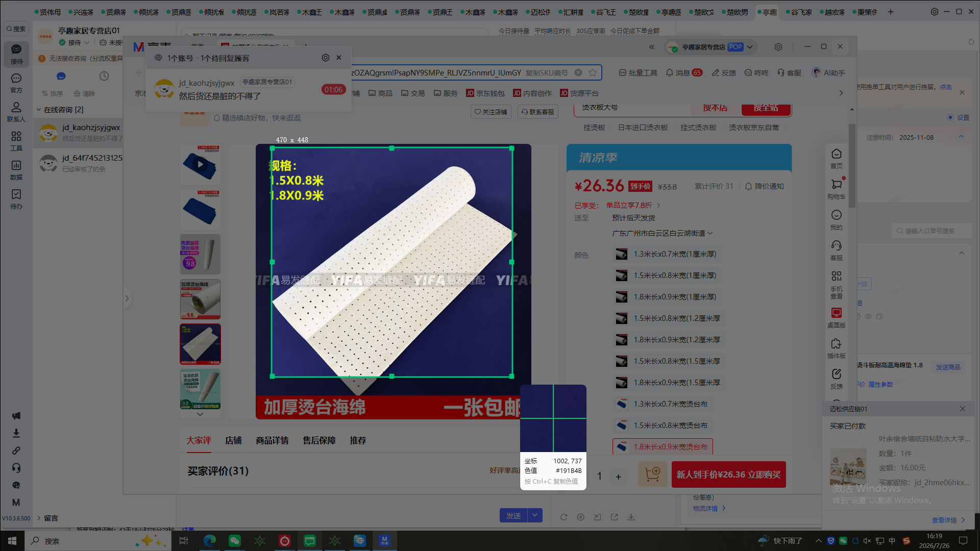Open 桌面版 on the product side rail
The width and height of the screenshot is (980, 551).
837,318
